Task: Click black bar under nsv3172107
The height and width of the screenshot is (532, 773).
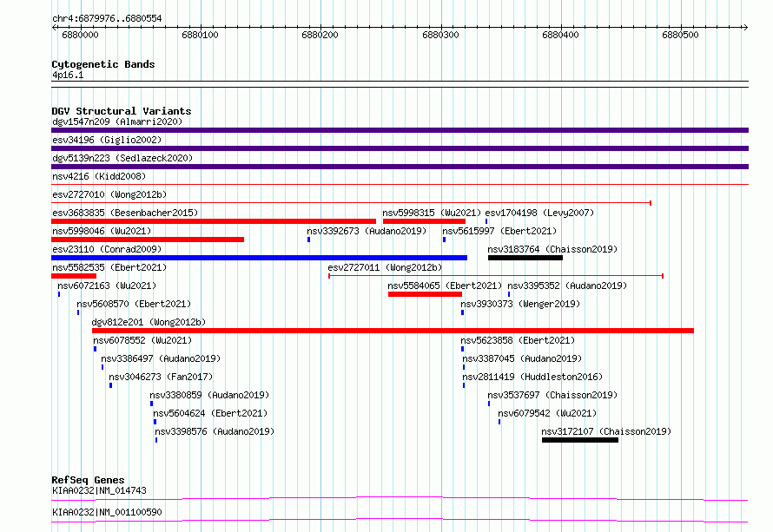Action: [580, 440]
